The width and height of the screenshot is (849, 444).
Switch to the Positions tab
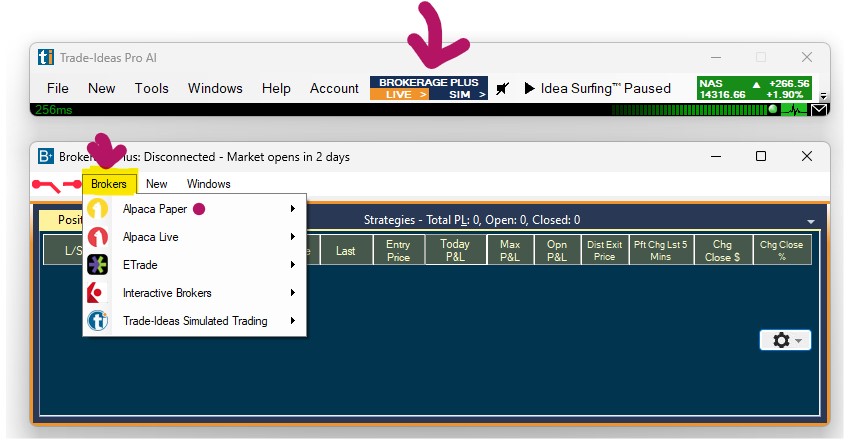tap(61, 220)
